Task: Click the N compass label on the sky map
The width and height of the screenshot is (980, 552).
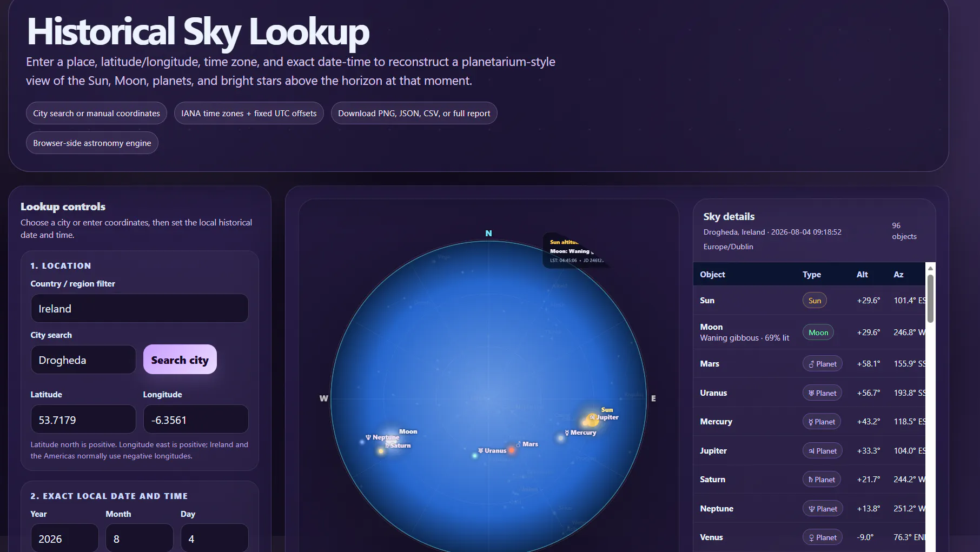Action: click(488, 234)
